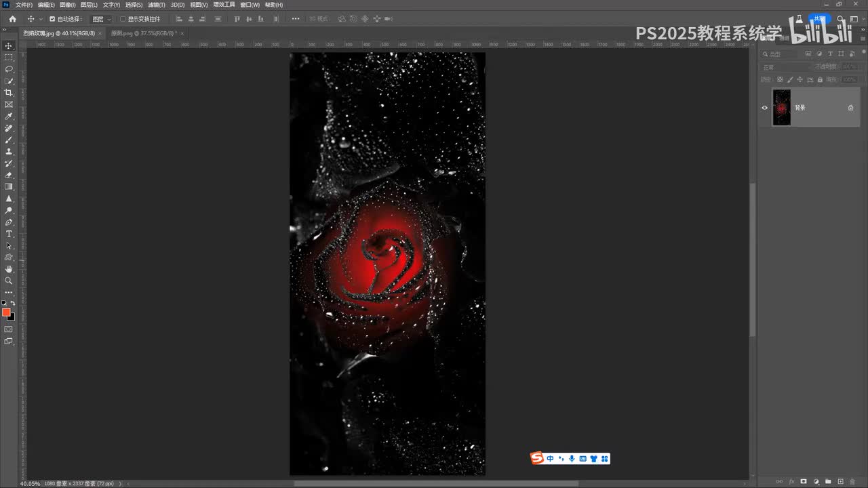The image size is (868, 488).
Task: Open more align options in options bar
Action: 296,19
